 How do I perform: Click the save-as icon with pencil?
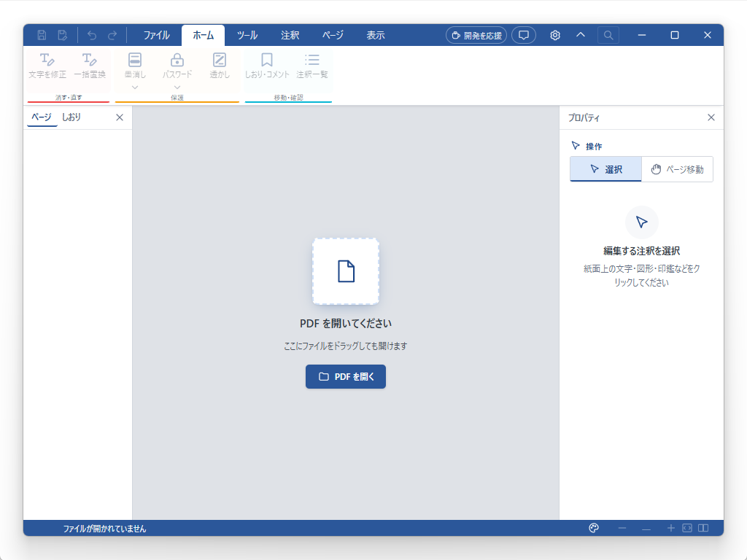tap(63, 35)
